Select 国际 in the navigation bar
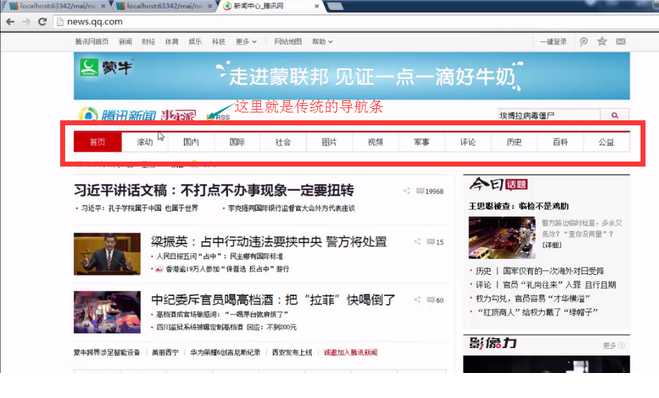 (237, 142)
